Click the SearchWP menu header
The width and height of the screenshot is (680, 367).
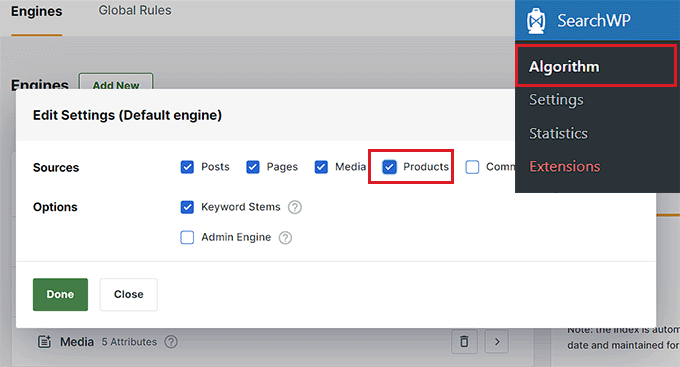(598, 20)
